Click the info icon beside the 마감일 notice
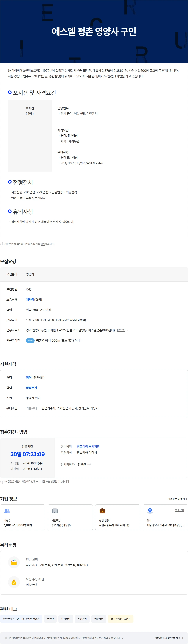The width and height of the screenshot is (188, 644). coord(2,481)
